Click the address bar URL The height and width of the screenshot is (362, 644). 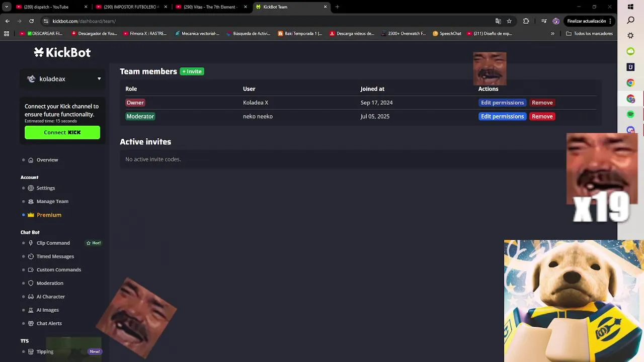point(84,21)
